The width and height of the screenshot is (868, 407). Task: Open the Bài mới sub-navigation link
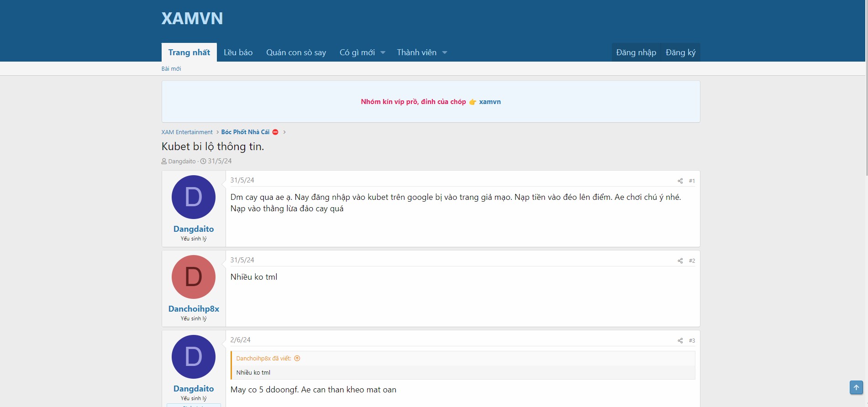[x=171, y=68]
